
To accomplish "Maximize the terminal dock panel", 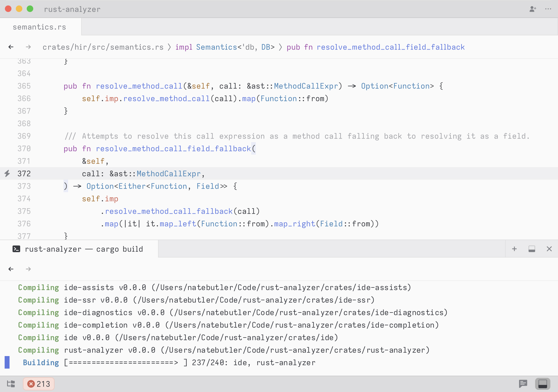I will tap(532, 249).
